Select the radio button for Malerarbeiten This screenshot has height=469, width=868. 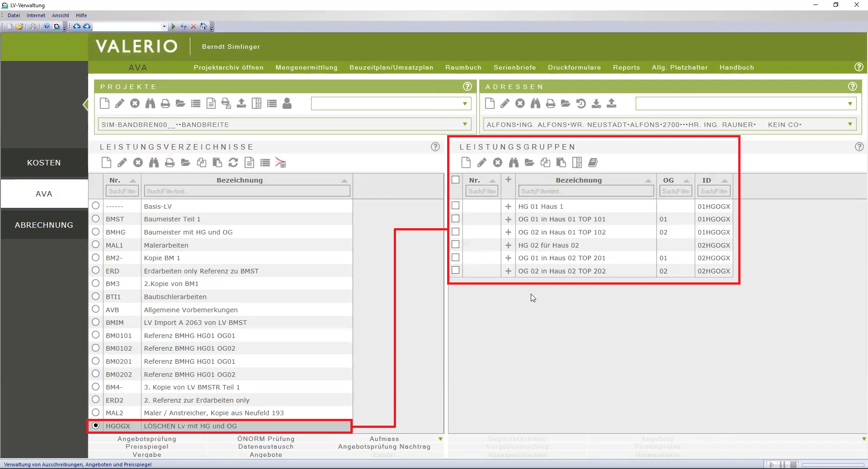(x=96, y=245)
